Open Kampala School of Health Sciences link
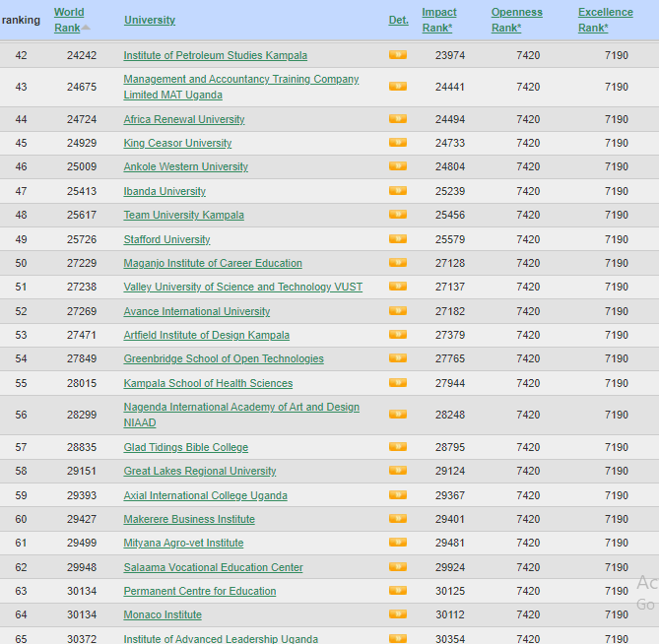The image size is (659, 644). point(208,383)
